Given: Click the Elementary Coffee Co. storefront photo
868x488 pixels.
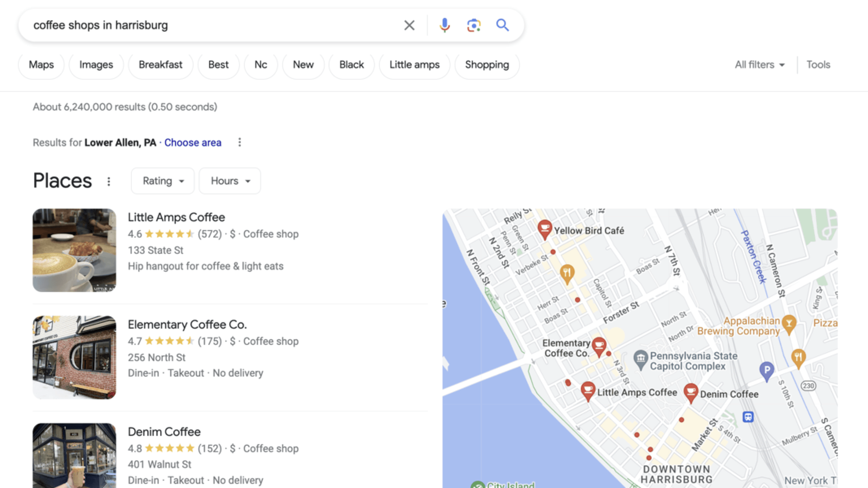Looking at the screenshot, I should coord(74,357).
